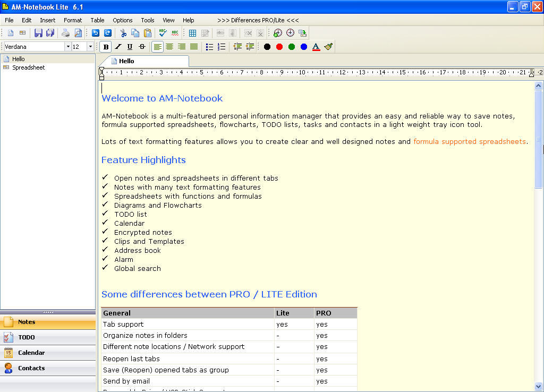Screen dimensions: 544x392
Task: Open the Calendar sidebar section
Action: (31, 352)
